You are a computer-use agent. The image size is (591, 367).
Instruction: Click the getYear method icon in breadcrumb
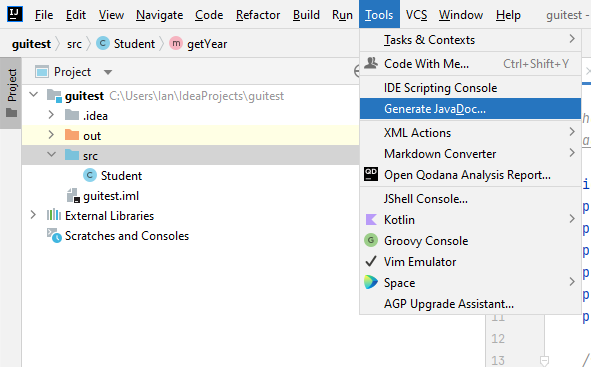click(x=176, y=43)
